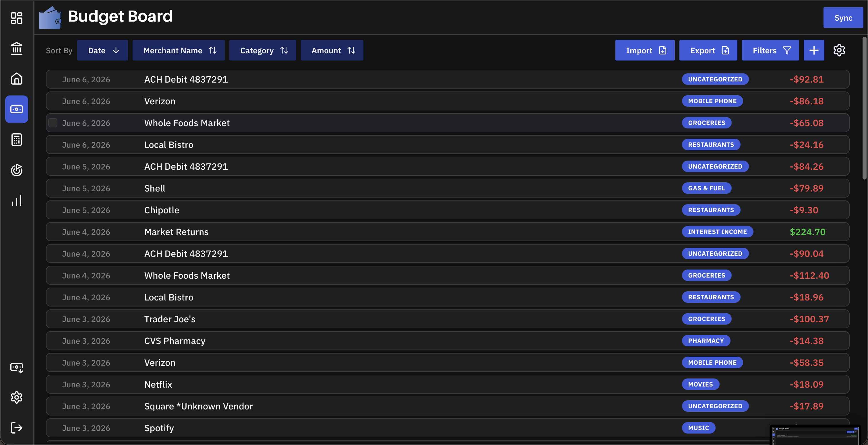Open GROCERIES tag on Trader Joe's row
868x445 pixels.
coord(707,319)
